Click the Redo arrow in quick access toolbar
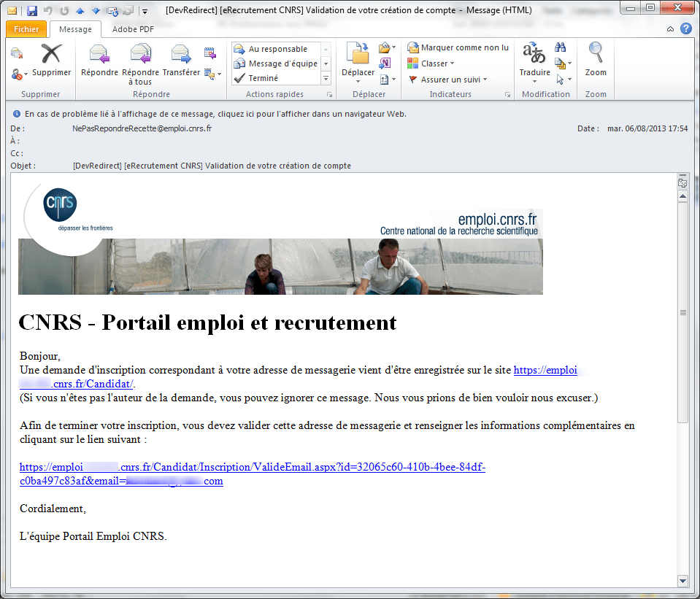This screenshot has width=700, height=599. 64,10
